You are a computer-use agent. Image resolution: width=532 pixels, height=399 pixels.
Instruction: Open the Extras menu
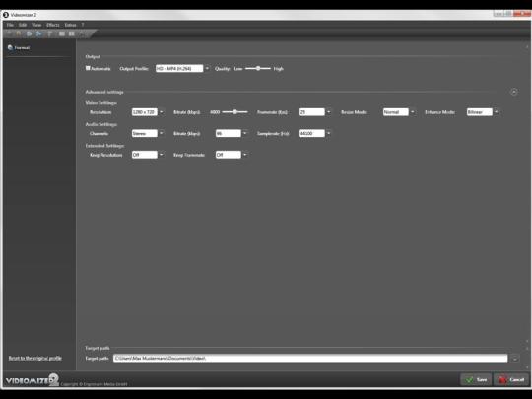click(71, 25)
